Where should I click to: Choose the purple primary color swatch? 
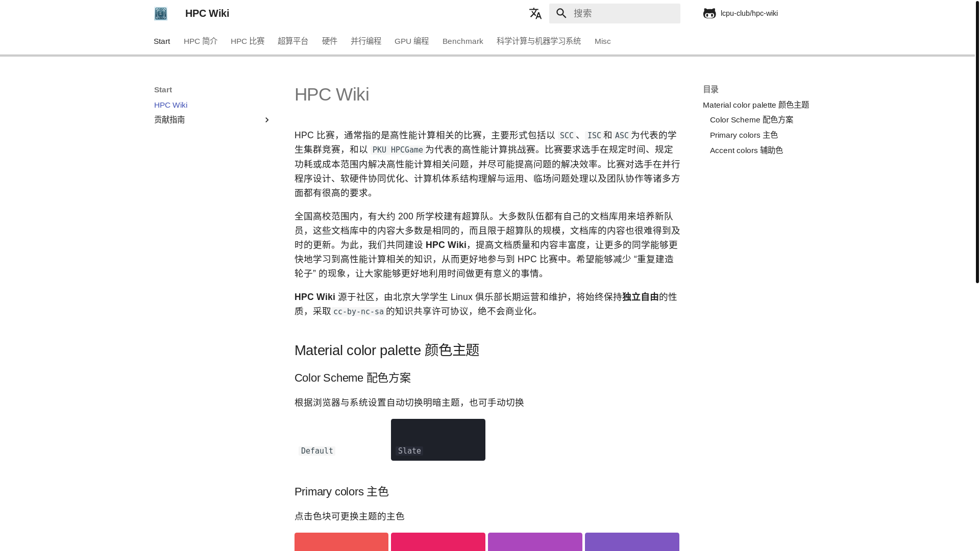click(x=535, y=542)
